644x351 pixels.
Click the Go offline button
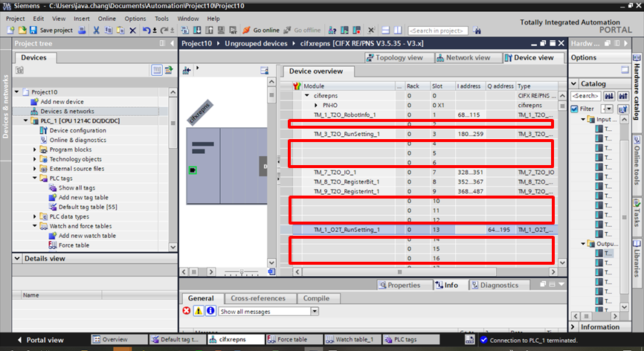coord(302,30)
